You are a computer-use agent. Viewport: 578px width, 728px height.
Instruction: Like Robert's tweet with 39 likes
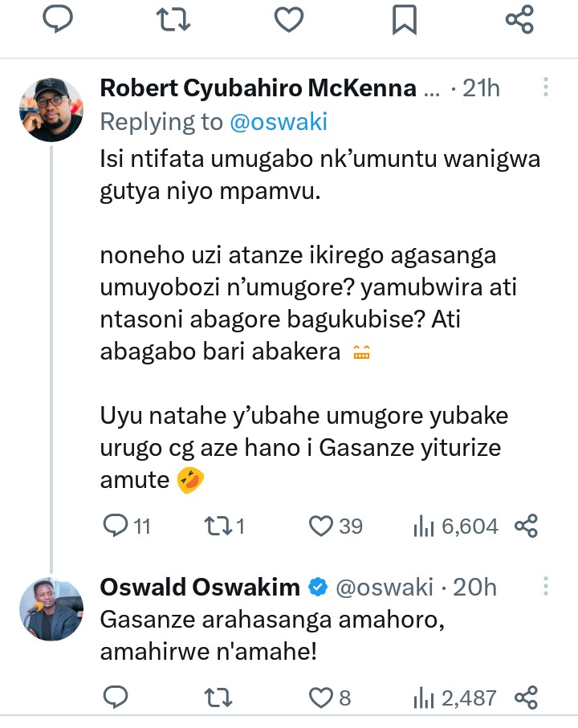[321, 526]
